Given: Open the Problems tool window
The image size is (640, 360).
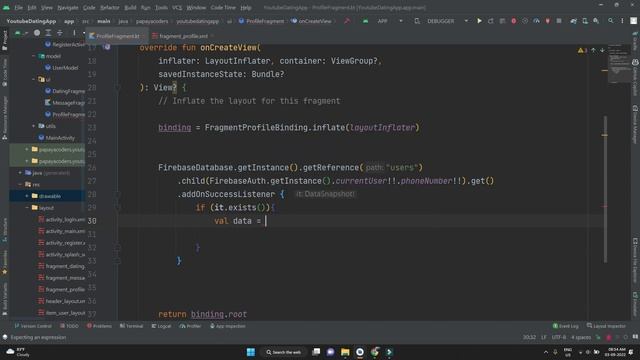Looking at the screenshot, I should coord(99,326).
